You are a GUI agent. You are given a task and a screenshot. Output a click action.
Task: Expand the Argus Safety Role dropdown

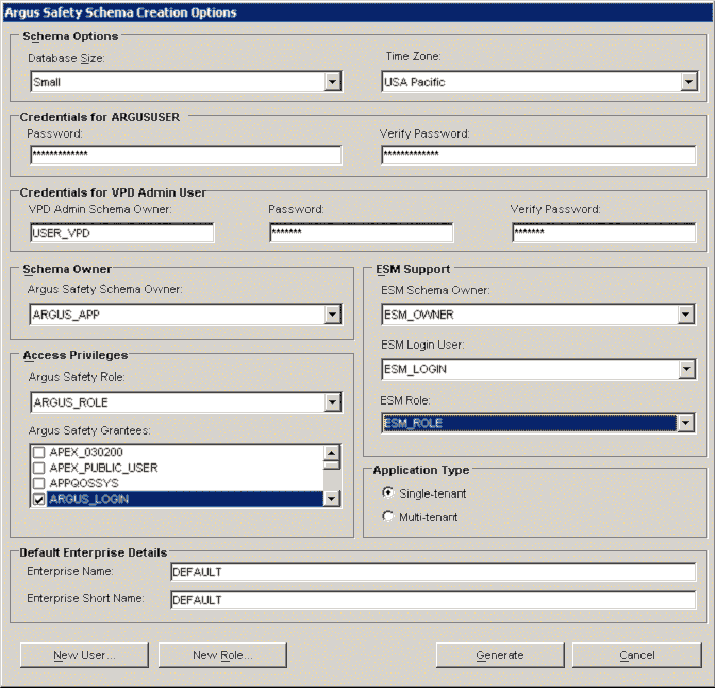(x=332, y=402)
